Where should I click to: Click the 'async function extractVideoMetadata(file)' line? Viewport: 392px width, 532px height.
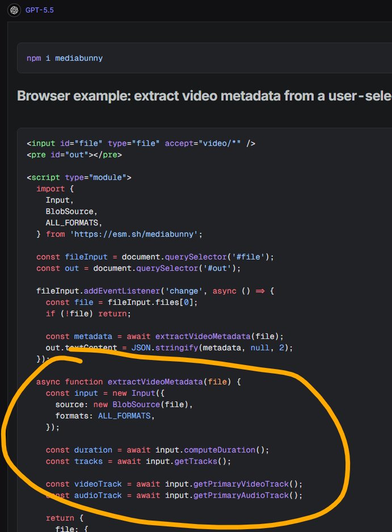click(x=138, y=382)
